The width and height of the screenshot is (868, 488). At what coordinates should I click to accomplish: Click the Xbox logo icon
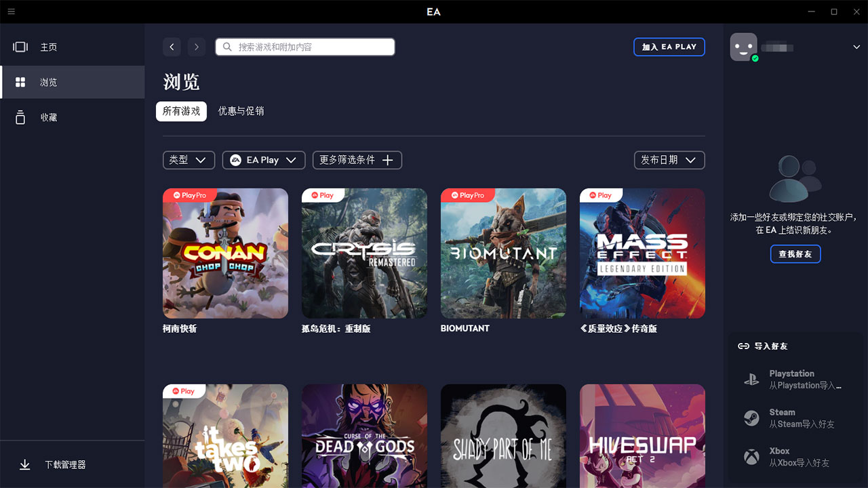[751, 457]
